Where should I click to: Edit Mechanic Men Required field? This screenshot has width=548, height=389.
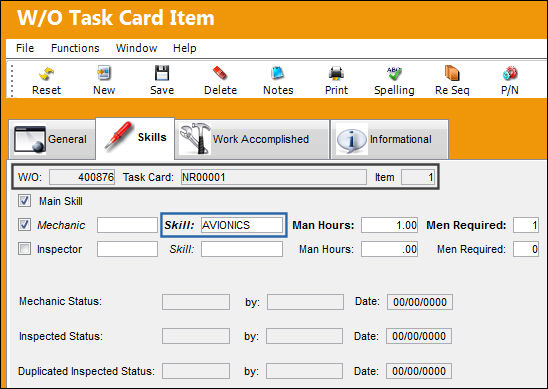click(x=526, y=225)
